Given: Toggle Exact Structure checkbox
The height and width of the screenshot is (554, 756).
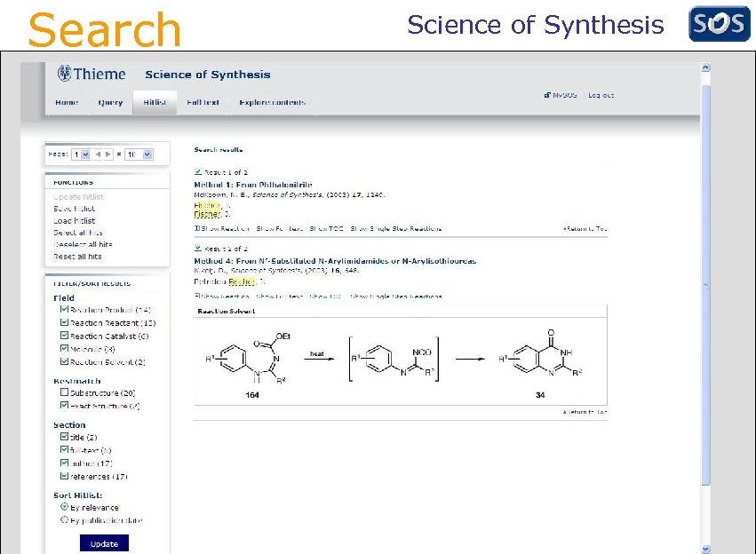Looking at the screenshot, I should (64, 405).
